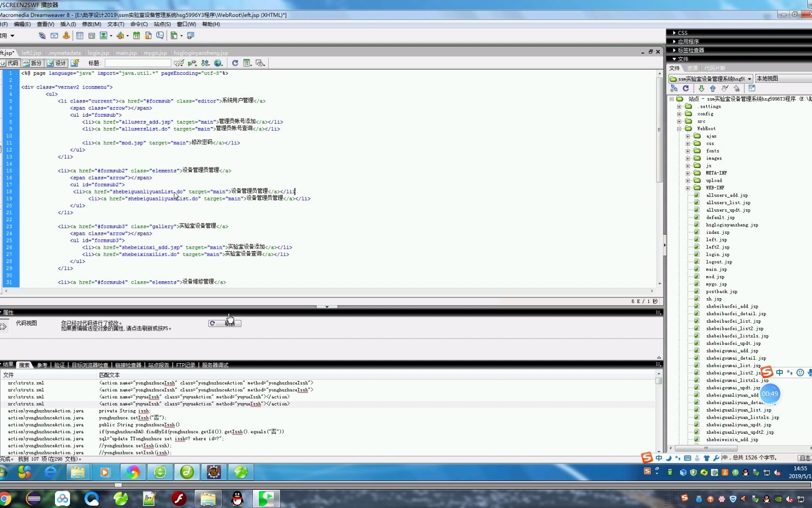Viewport: 812px width, 508px height.
Task: Click the green Get files arrow
Action: coord(701,88)
